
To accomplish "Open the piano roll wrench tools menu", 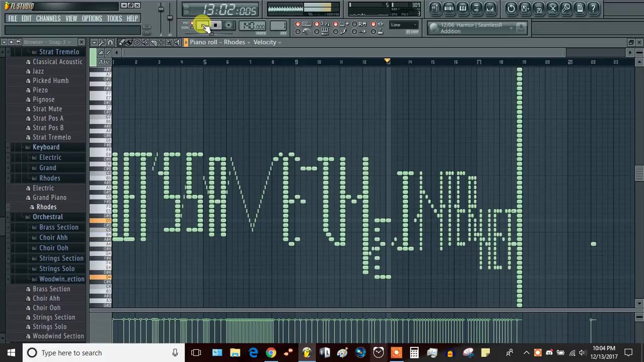I will click(102, 42).
